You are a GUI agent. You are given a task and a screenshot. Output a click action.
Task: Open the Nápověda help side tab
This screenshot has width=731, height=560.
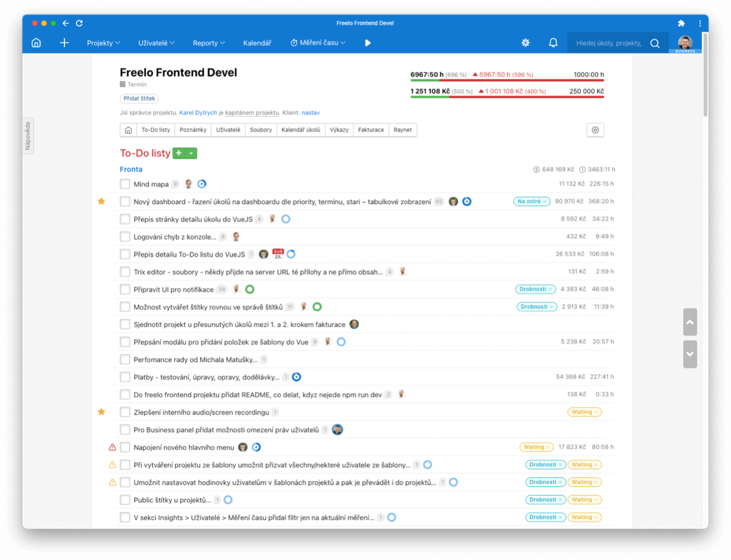(28, 135)
